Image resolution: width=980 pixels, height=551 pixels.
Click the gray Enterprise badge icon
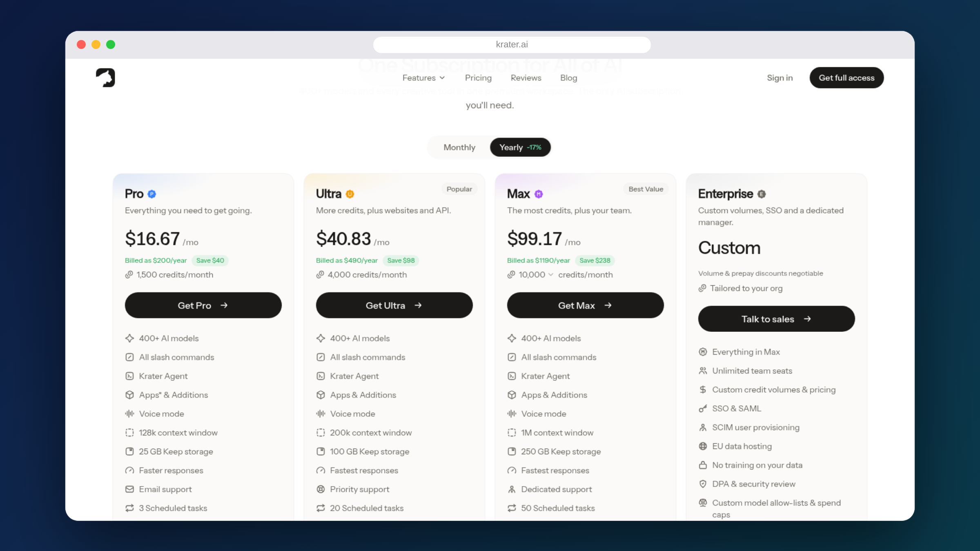tap(762, 194)
